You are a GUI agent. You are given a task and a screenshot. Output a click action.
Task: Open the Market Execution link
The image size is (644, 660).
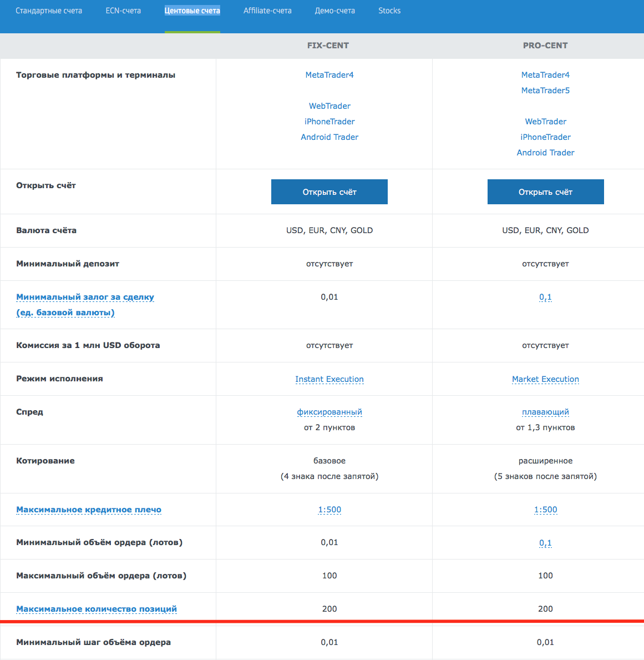coord(546,379)
